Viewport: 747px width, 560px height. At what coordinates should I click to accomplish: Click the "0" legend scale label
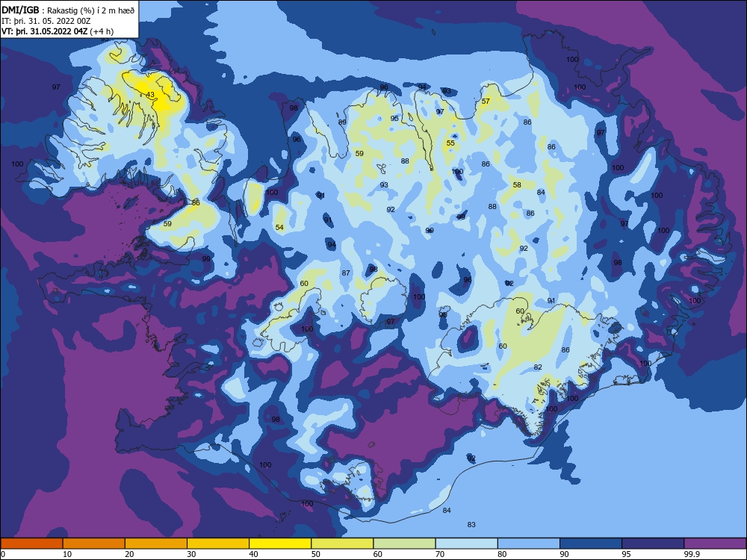3,554
